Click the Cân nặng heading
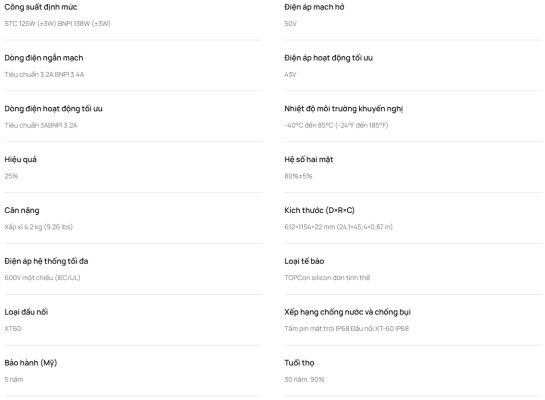545x400 pixels. pyautogui.click(x=22, y=210)
